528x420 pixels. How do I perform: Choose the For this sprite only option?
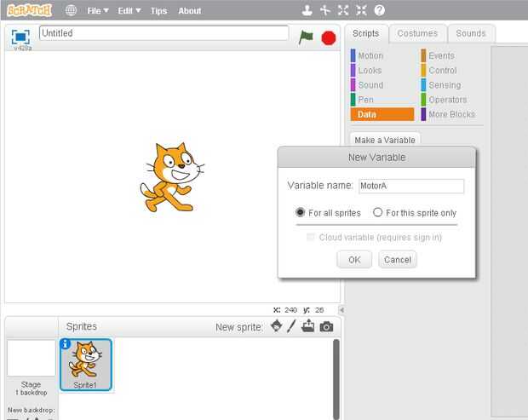(378, 212)
